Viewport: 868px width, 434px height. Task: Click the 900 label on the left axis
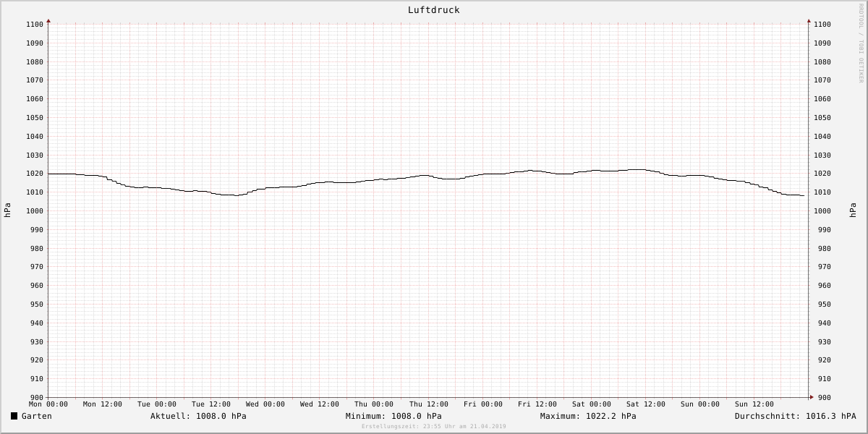pyautogui.click(x=37, y=398)
